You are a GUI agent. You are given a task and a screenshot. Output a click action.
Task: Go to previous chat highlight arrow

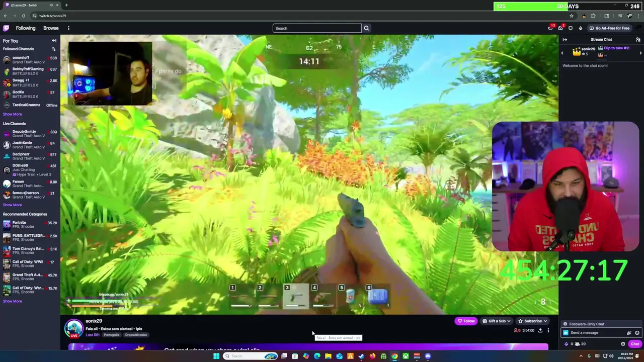coord(562,52)
